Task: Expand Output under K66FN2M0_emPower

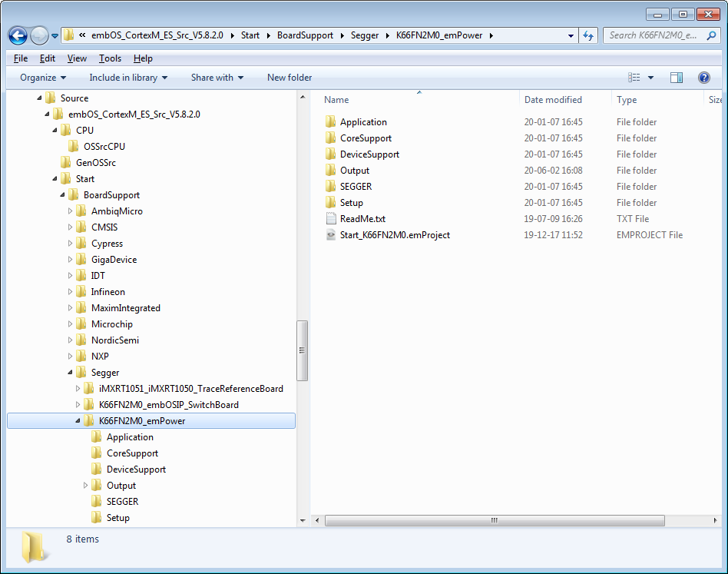Action: tap(85, 485)
